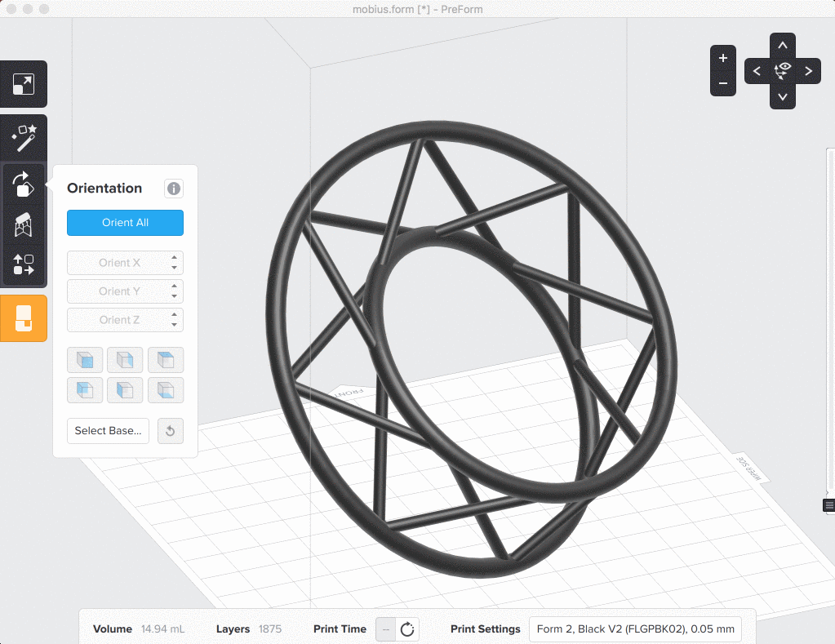Viewport: 835px width, 644px height.
Task: Open the Layout tool icon
Action: (24, 264)
